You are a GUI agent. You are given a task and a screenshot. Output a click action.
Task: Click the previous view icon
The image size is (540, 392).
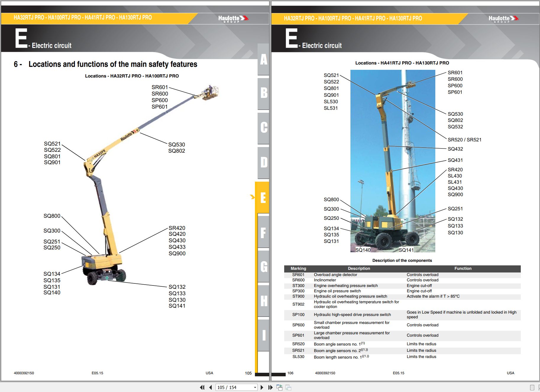(x=279, y=387)
